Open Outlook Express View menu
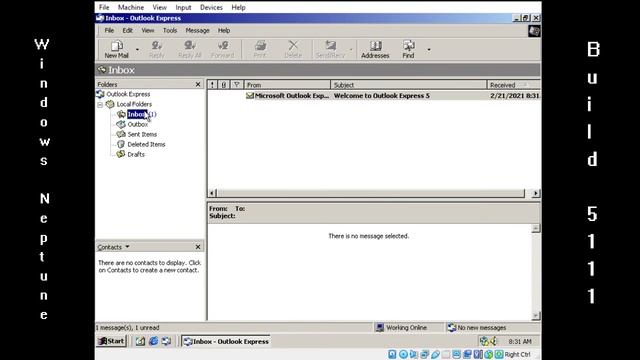 pos(148,31)
